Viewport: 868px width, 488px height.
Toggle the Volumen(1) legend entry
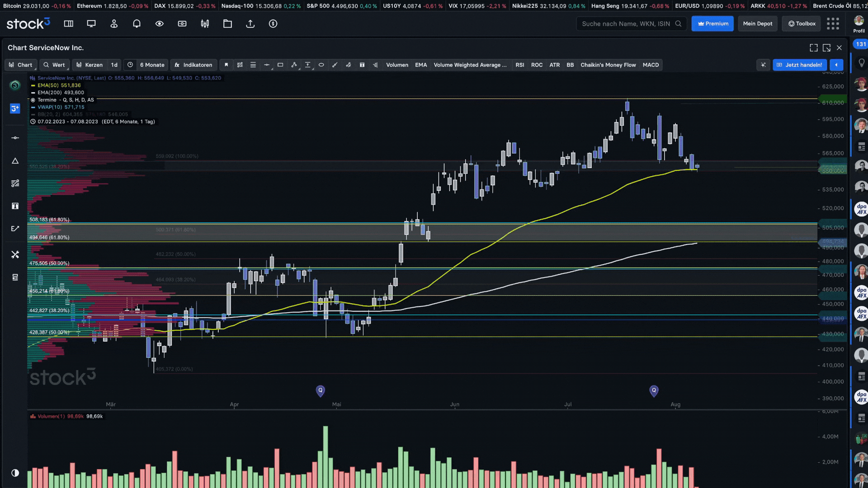[66, 416]
